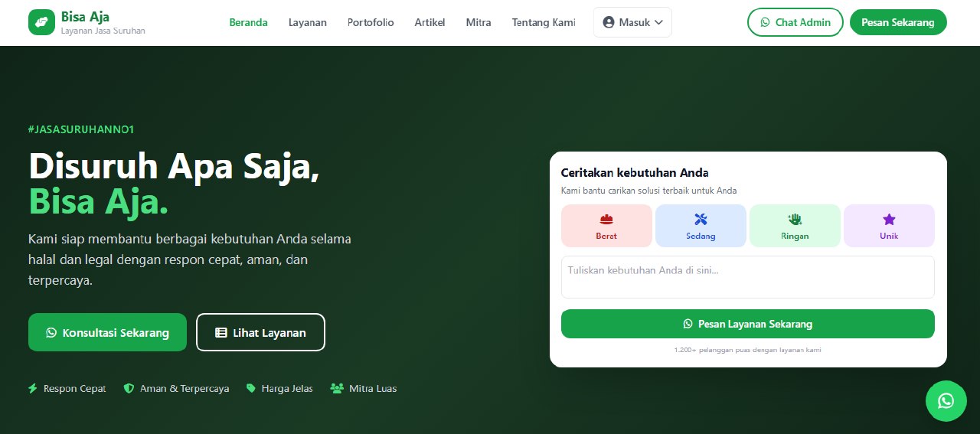
Task: Open the Mitra menu item
Action: coord(479,22)
